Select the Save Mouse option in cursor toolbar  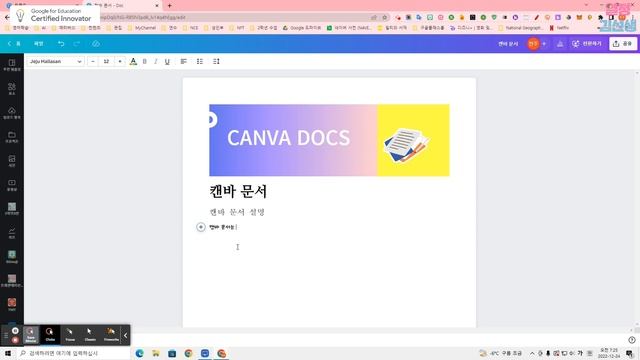[x=31, y=335]
